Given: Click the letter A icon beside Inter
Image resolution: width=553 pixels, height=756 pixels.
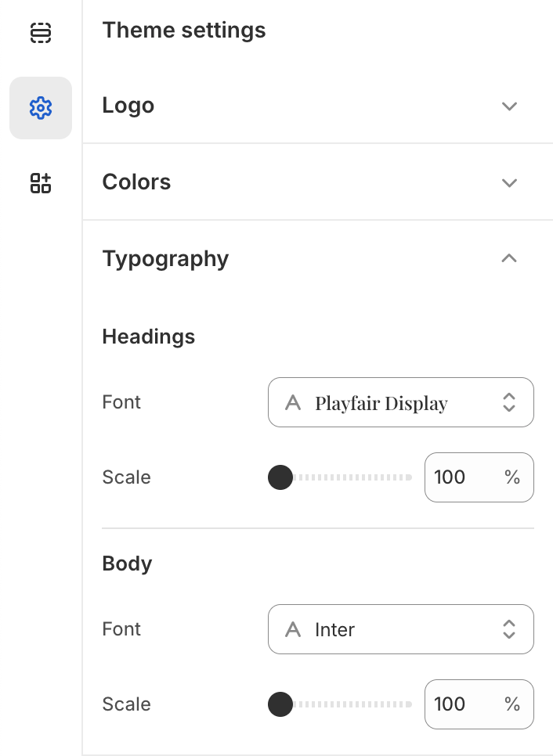Looking at the screenshot, I should [294, 629].
